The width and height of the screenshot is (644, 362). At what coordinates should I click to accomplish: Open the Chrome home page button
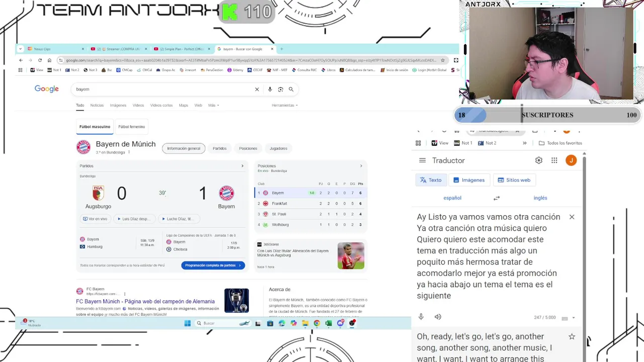pyautogui.click(x=49, y=60)
